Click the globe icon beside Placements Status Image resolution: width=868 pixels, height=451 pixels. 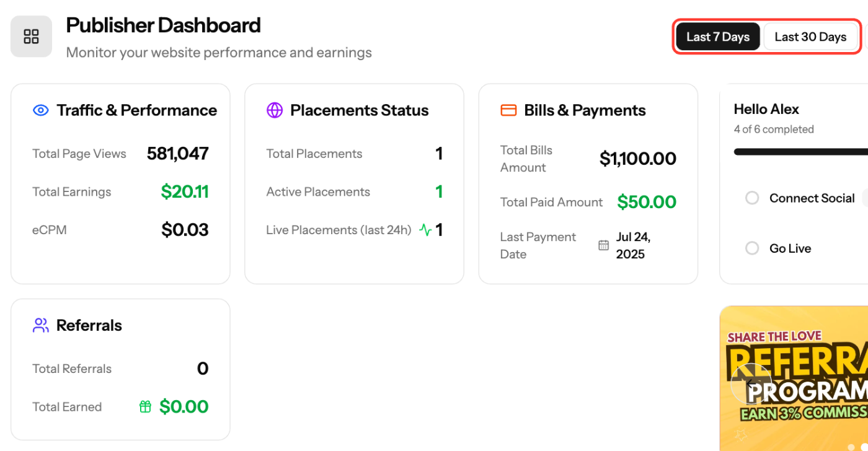275,110
